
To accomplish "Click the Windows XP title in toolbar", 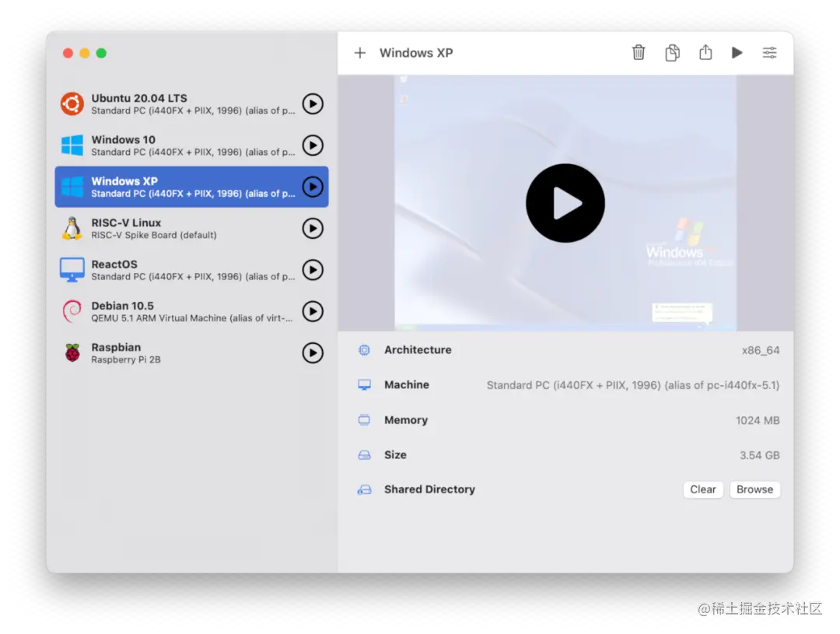I will point(416,53).
